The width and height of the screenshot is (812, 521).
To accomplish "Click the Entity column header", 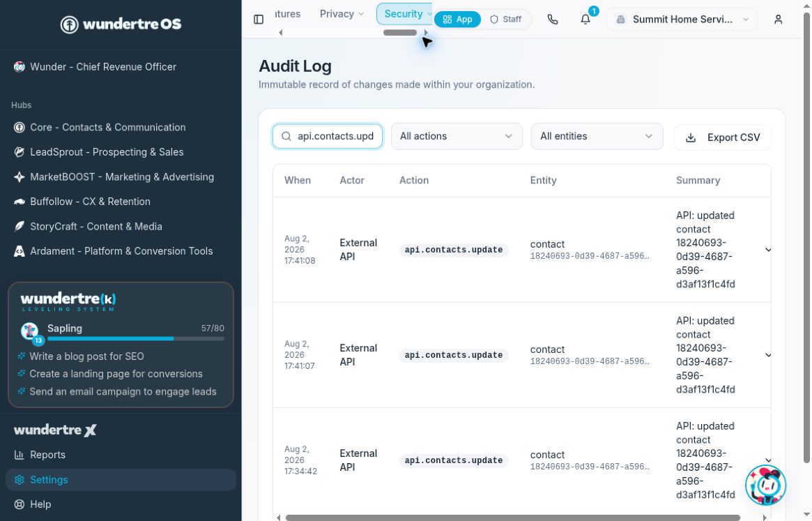I will [543, 181].
